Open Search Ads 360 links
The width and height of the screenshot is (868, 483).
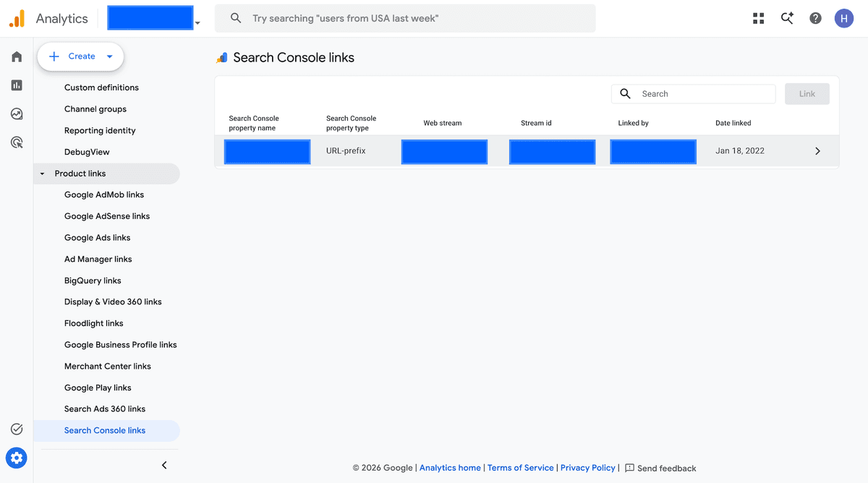105,409
